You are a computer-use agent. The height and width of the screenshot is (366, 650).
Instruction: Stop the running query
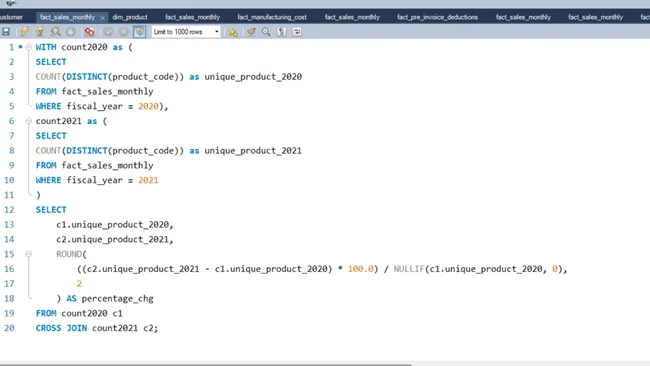pos(70,32)
